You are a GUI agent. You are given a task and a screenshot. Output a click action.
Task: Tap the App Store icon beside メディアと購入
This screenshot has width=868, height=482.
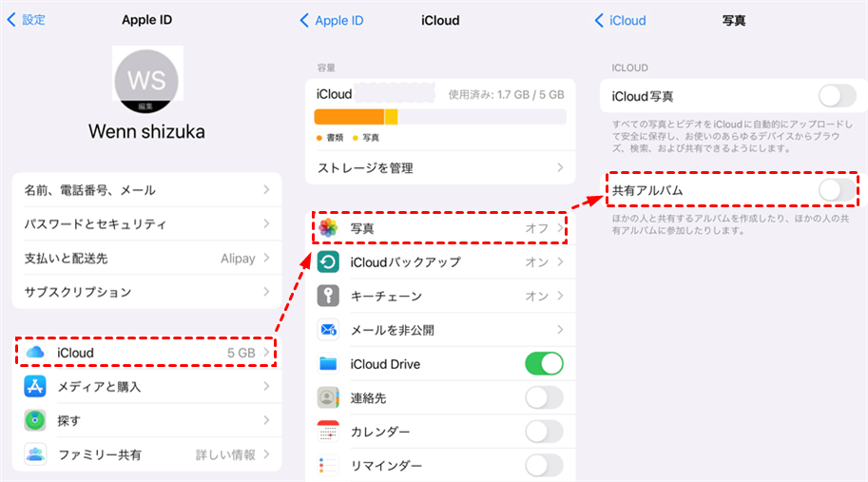point(35,386)
